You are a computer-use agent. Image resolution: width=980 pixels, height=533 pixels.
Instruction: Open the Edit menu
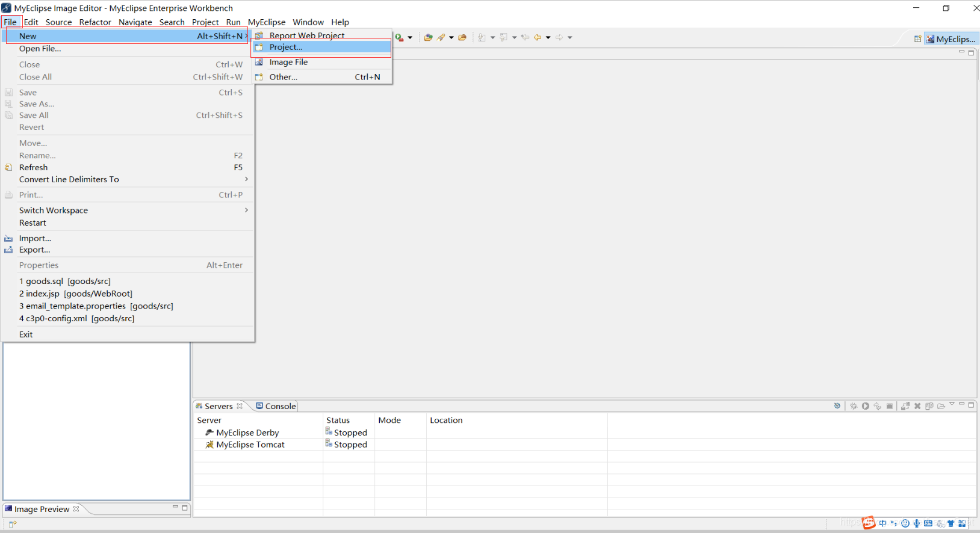click(31, 22)
